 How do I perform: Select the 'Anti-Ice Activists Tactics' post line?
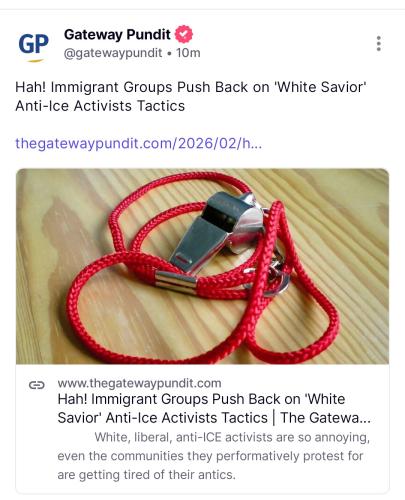[x=100, y=106]
